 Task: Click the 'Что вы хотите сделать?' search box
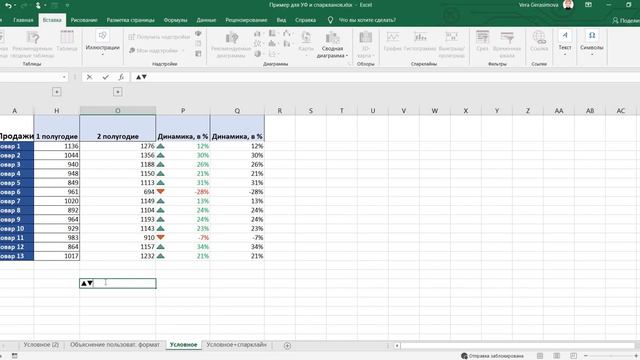pyautogui.click(x=367, y=20)
